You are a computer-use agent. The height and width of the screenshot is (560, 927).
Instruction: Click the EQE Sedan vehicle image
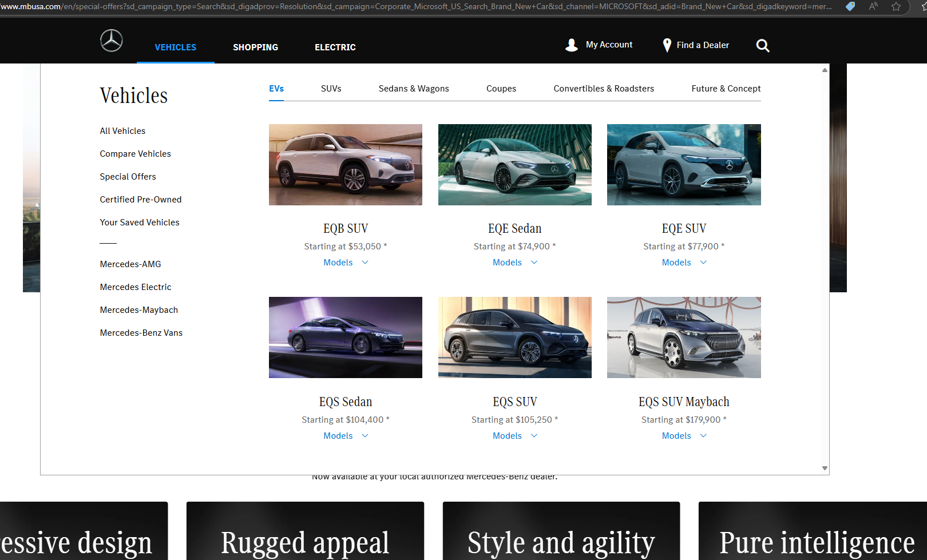pyautogui.click(x=515, y=165)
